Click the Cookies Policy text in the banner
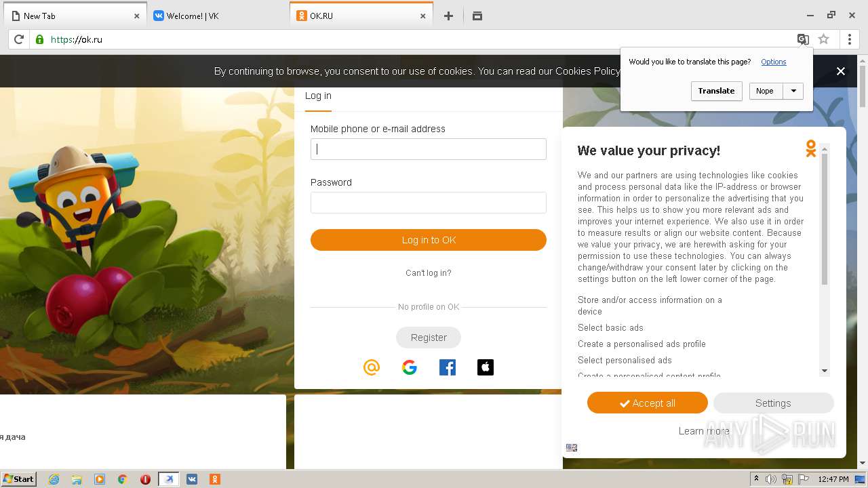This screenshot has height=488, width=868. 588,71
